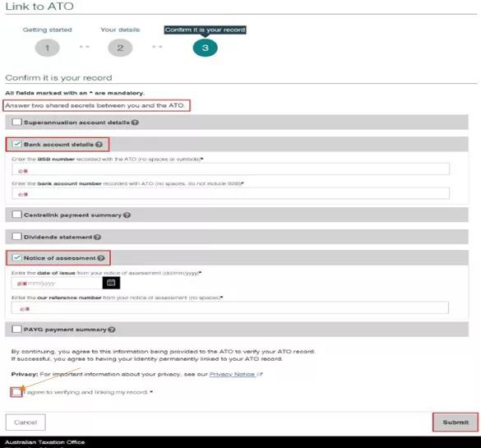This screenshot has height=448, width=481.
Task: Open calendar date picker icon
Action: pyautogui.click(x=111, y=283)
